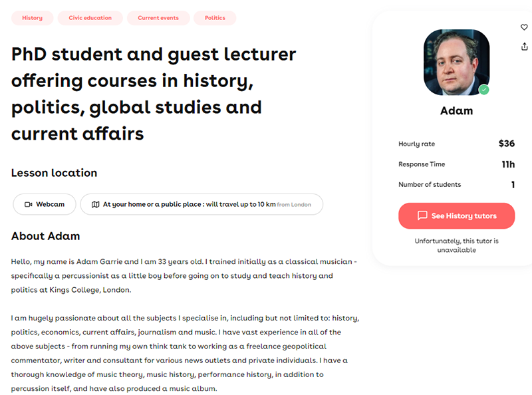Click the chat bubble icon on red button
Screen dimensions: 532x395
pyautogui.click(x=422, y=215)
